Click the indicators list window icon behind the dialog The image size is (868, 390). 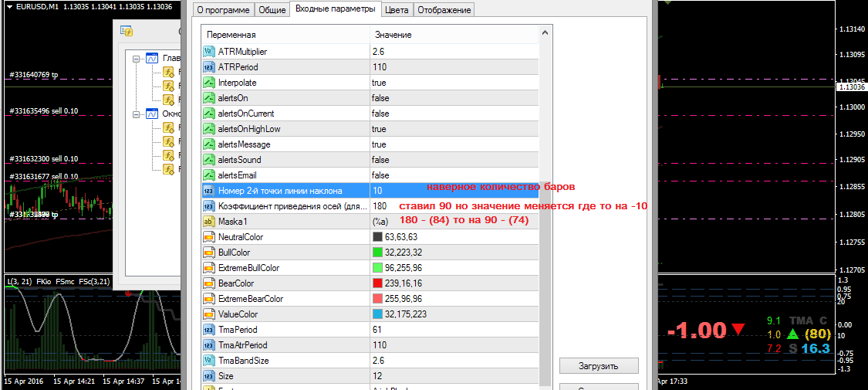(127, 31)
